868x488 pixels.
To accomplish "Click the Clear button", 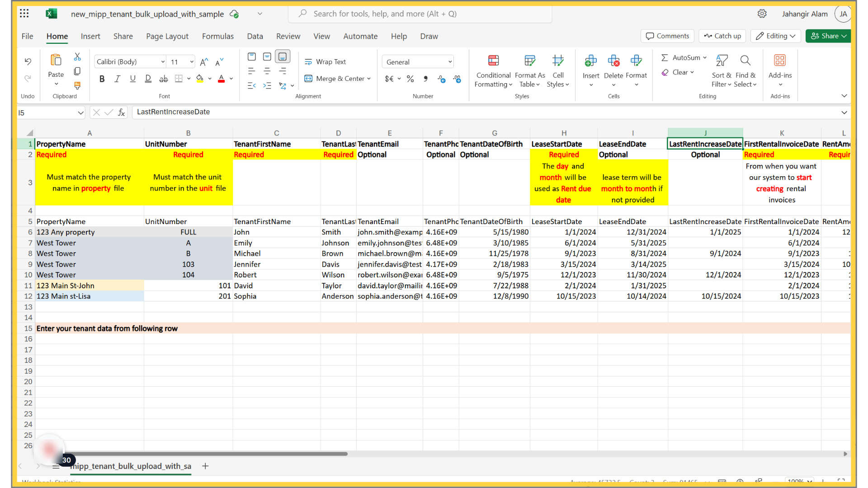I will [678, 72].
